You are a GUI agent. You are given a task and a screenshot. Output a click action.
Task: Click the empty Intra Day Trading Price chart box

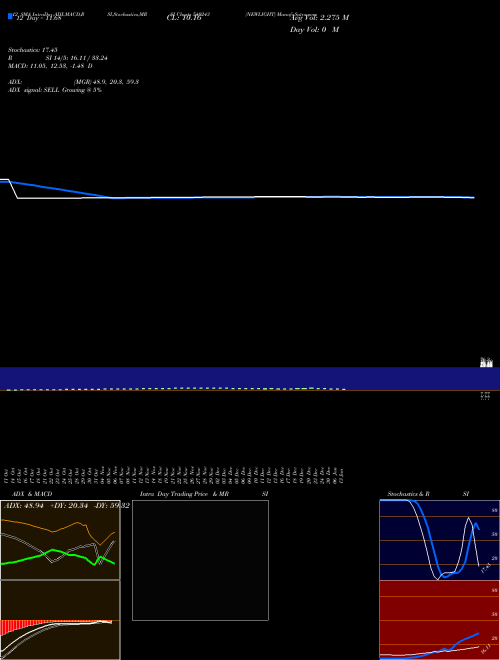point(200,560)
